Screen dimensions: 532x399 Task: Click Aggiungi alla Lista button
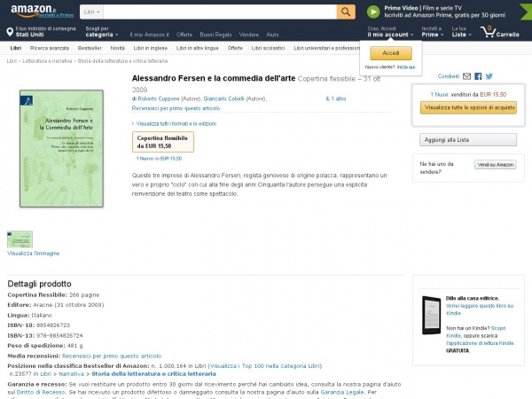tap(468, 140)
